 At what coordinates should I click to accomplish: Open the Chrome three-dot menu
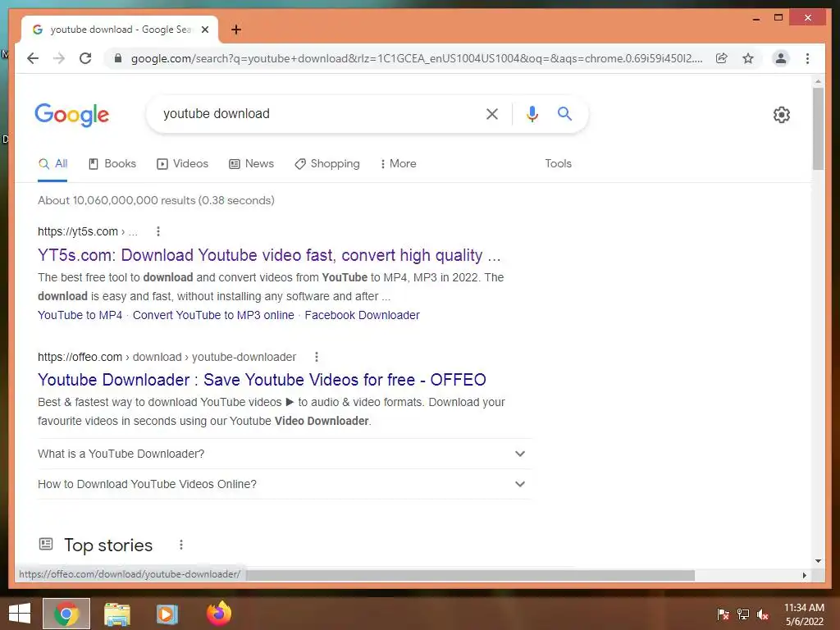click(807, 58)
